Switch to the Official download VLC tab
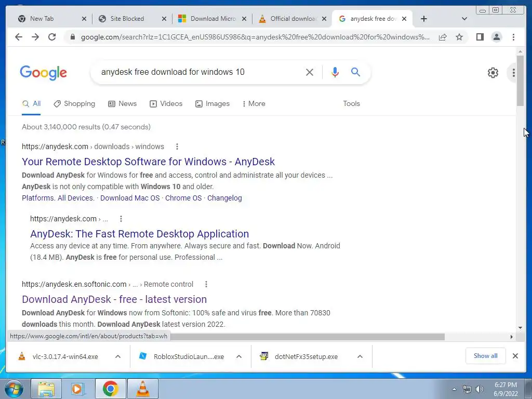 point(293,19)
